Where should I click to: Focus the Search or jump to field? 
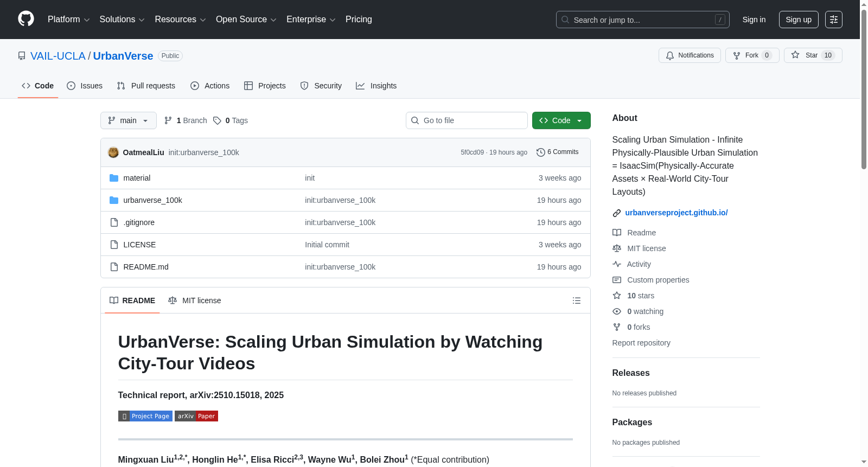642,20
